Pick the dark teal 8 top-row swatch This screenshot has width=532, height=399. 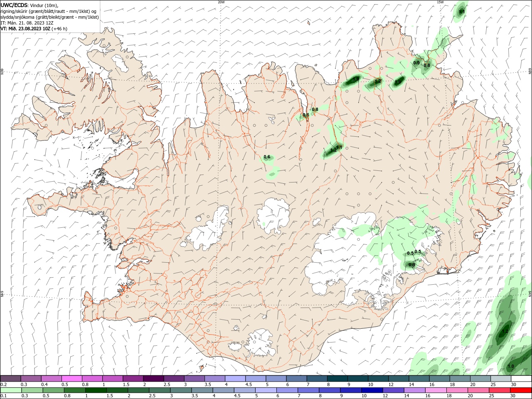click(x=337, y=379)
